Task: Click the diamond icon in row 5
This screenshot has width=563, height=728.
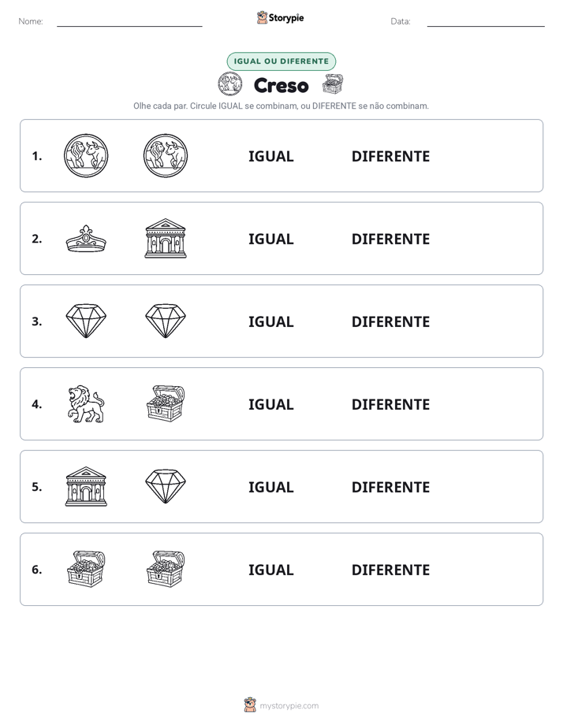Action: coord(166,486)
